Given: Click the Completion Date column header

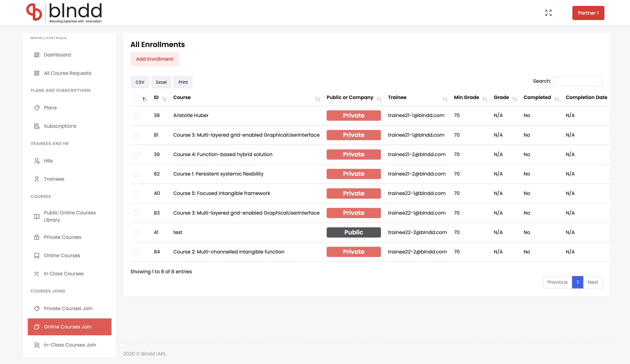Looking at the screenshot, I should coord(586,98).
